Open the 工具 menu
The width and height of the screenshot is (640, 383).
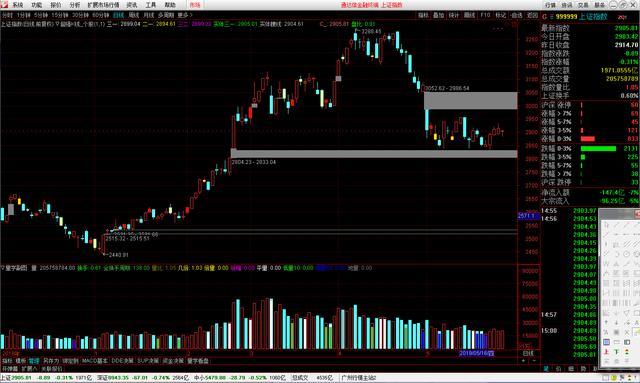pos(151,5)
